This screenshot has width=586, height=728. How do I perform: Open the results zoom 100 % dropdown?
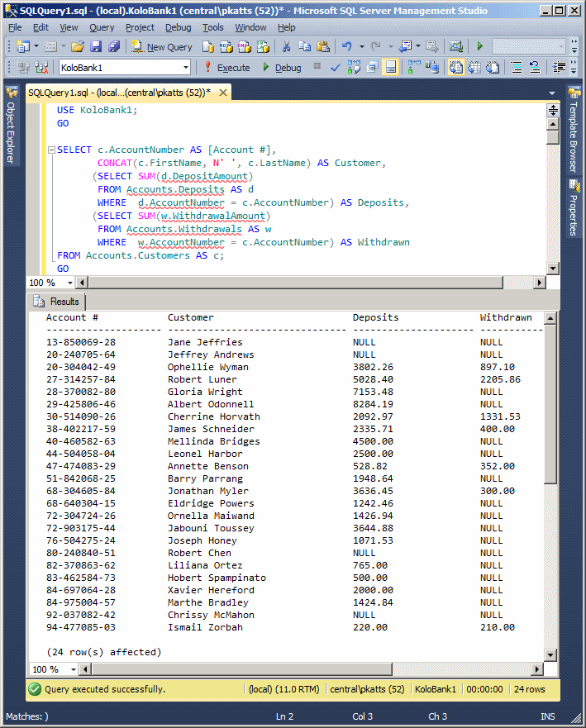click(73, 669)
